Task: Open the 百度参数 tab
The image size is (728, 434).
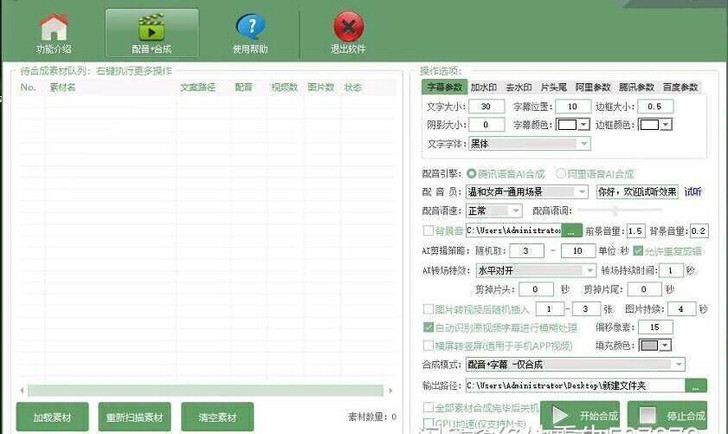Action: point(680,87)
